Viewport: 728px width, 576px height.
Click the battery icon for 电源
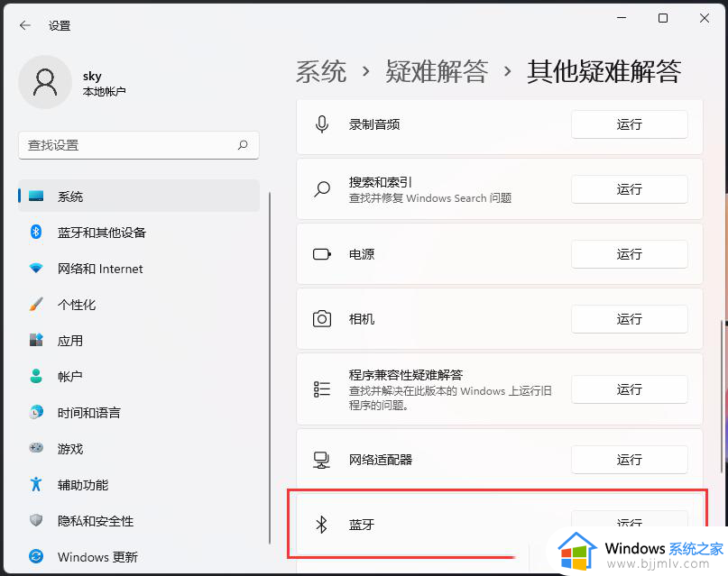[x=322, y=254]
